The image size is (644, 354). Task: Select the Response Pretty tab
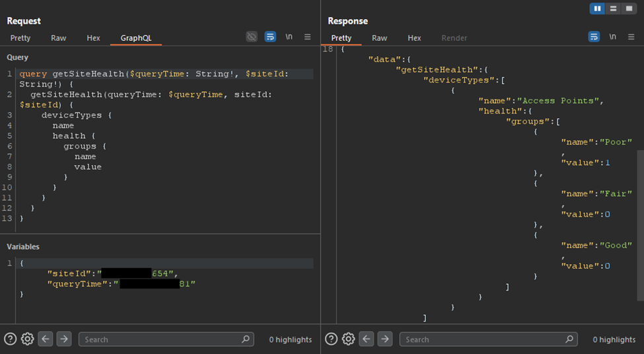pyautogui.click(x=341, y=38)
